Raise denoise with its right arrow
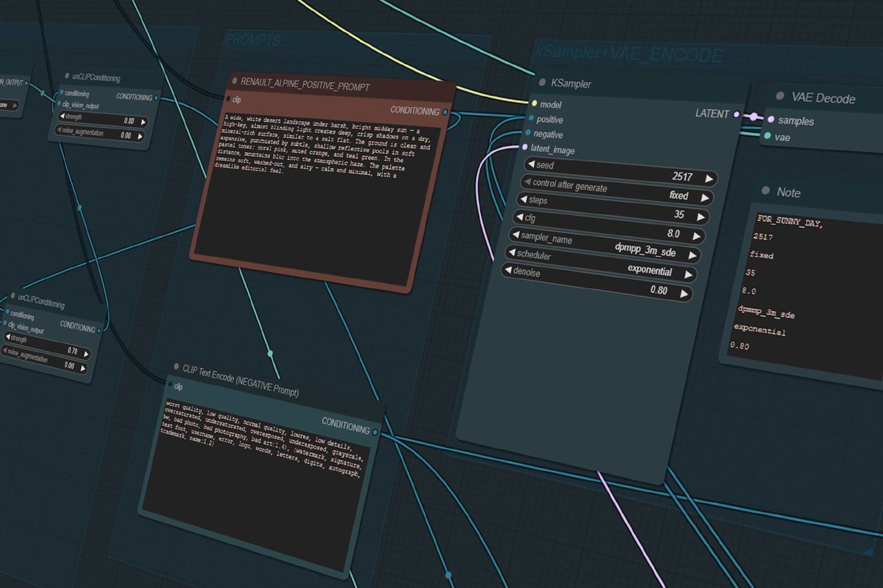This screenshot has height=588, width=883. click(684, 293)
